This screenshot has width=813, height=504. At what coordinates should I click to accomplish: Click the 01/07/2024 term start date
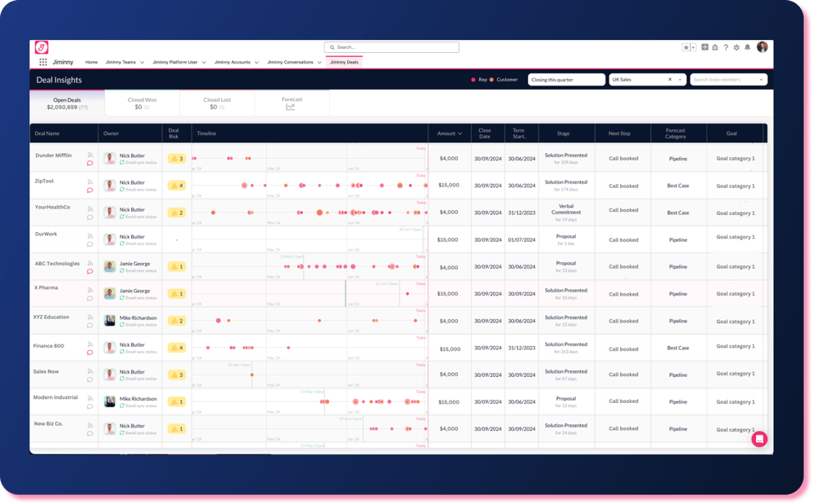tap(521, 240)
